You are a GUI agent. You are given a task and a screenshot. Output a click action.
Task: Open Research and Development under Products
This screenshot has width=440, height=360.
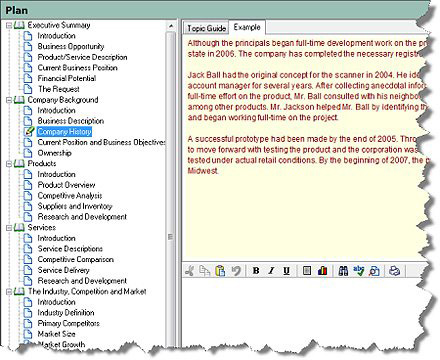82,217
